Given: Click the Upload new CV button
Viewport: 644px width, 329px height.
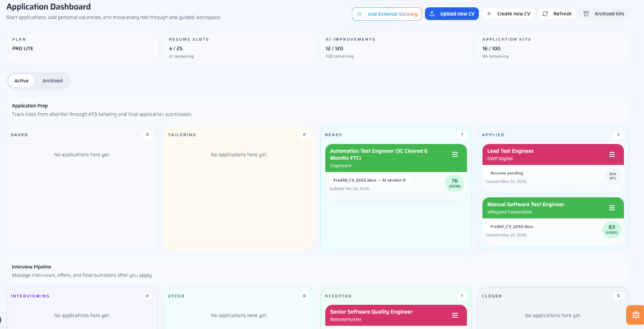Looking at the screenshot, I should 452,13.
